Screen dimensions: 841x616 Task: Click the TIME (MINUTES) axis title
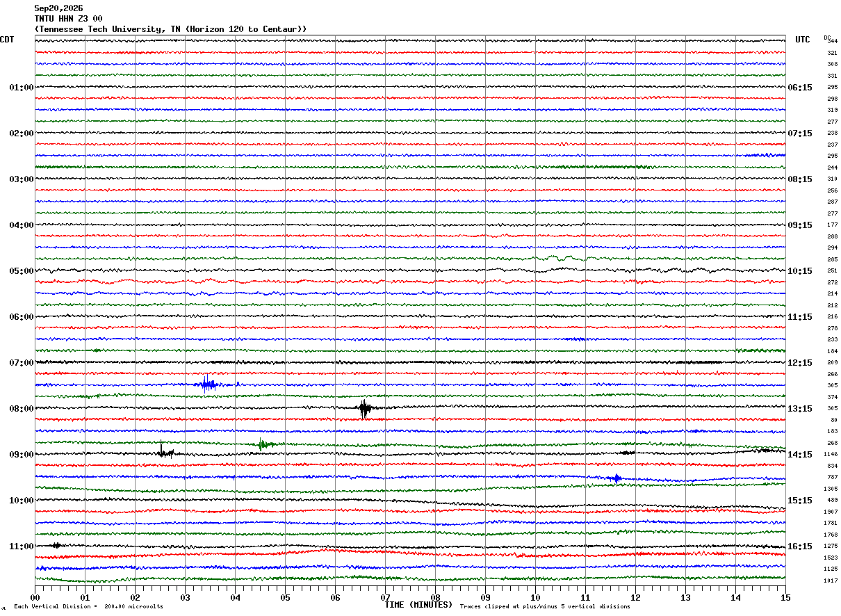click(418, 605)
